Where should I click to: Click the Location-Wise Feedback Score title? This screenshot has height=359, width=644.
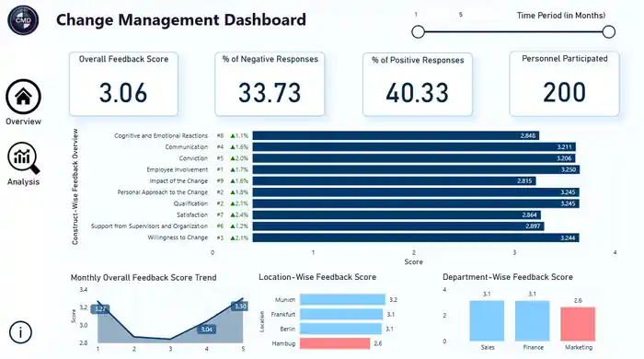coord(317,277)
